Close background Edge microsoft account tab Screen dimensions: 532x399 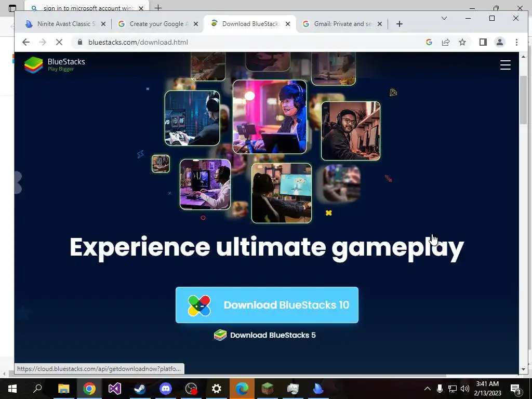[141, 8]
